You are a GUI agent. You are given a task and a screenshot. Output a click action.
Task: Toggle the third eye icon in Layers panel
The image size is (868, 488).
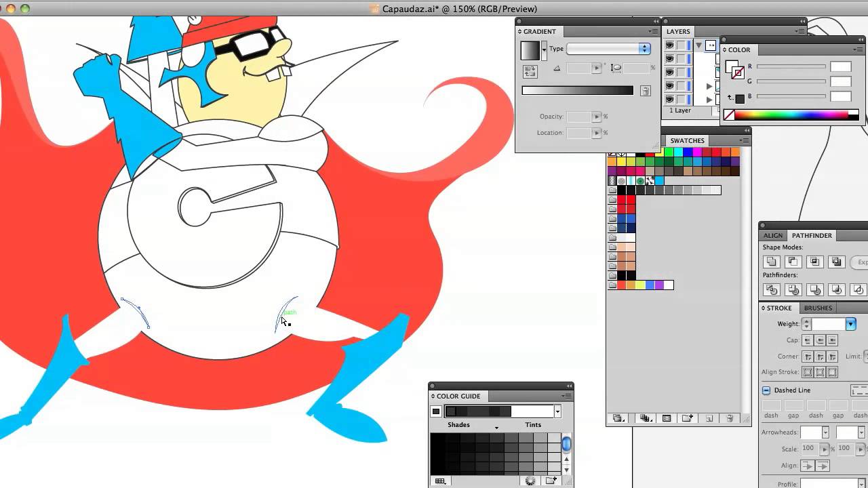(669, 73)
